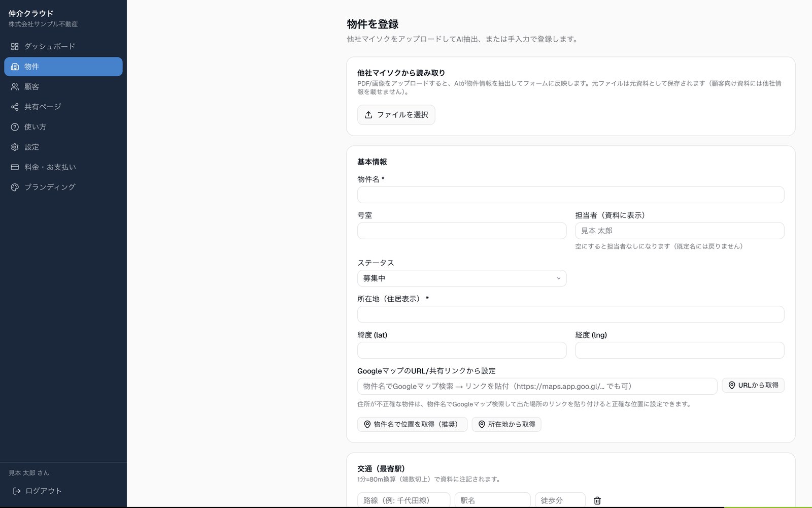Focus the 緯度 (lat) input field
This screenshot has height=508, width=812.
click(x=462, y=351)
